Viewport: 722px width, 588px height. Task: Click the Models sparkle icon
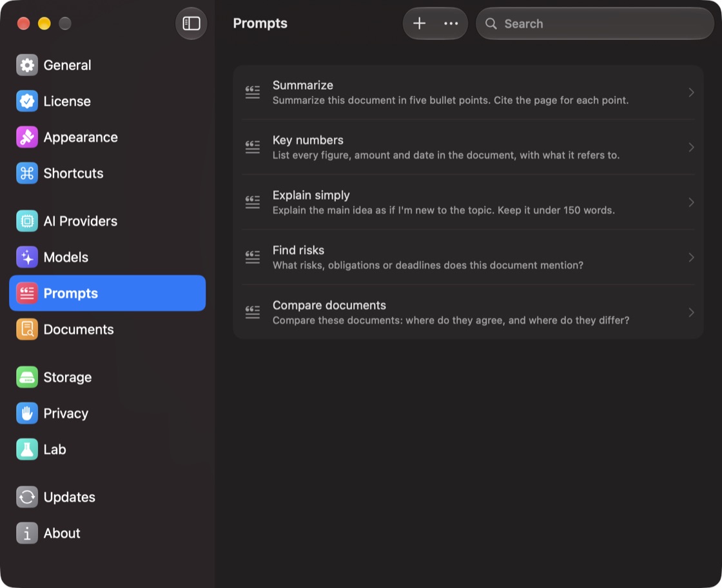[26, 257]
